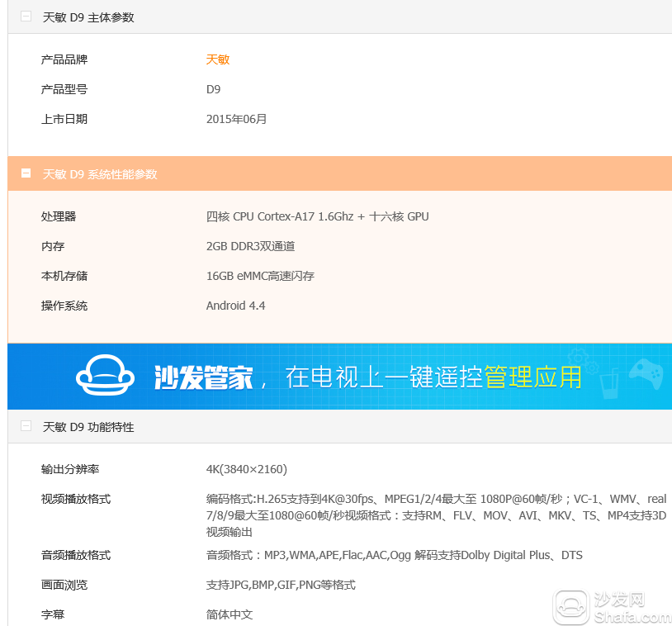Viewport: 672px width, 626px height.
Task: Click the 天敏 D9 主体参数 header text
Action: 88,17
